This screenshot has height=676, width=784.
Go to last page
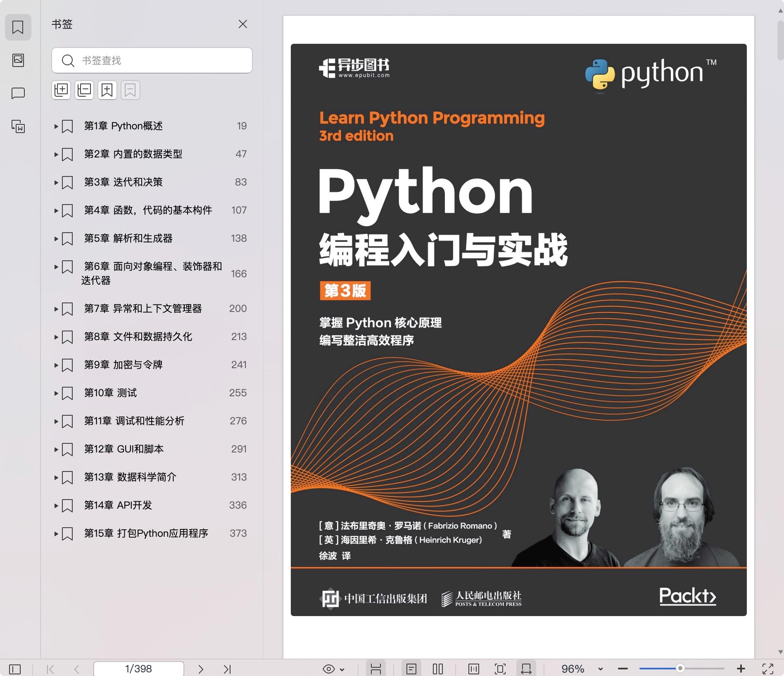point(227,669)
